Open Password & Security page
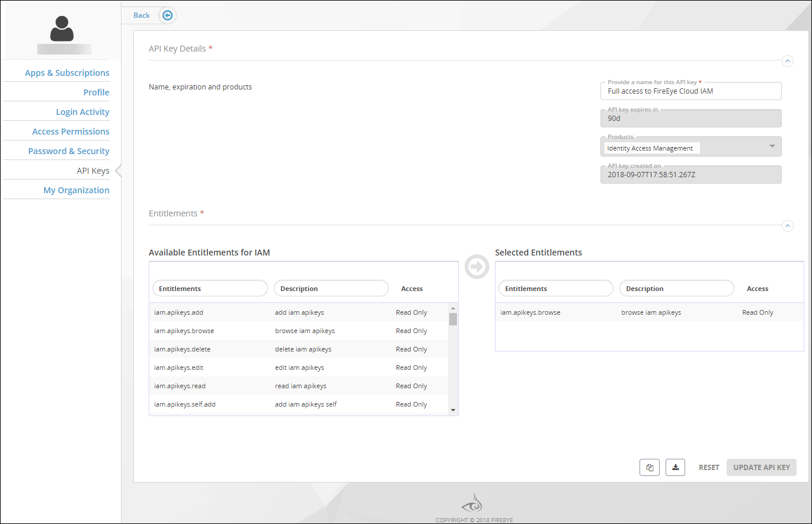The height and width of the screenshot is (524, 812). tap(69, 151)
